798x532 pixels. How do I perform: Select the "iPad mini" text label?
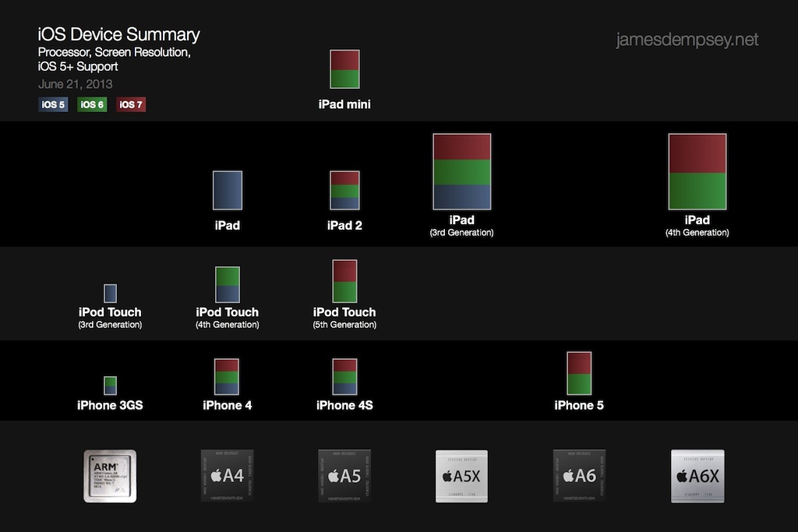(344, 104)
